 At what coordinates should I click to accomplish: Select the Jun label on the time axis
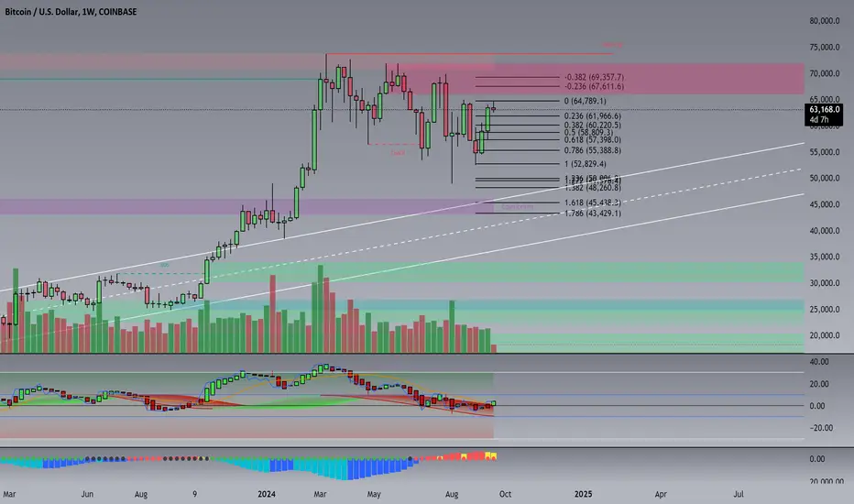87,494
